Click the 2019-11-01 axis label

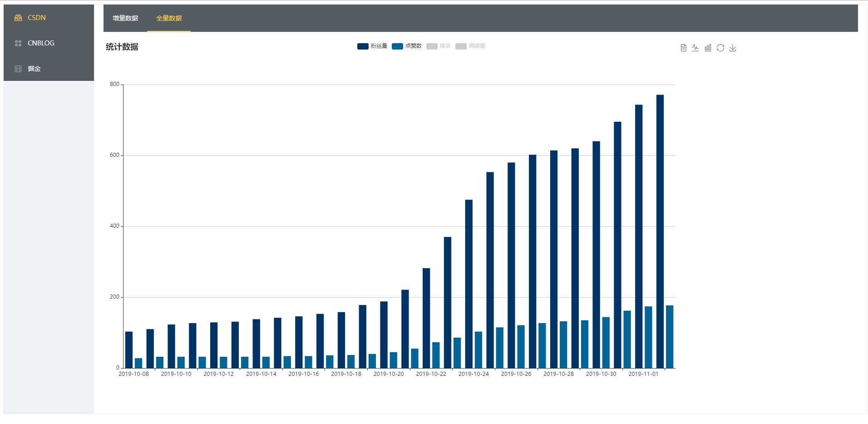click(x=643, y=374)
